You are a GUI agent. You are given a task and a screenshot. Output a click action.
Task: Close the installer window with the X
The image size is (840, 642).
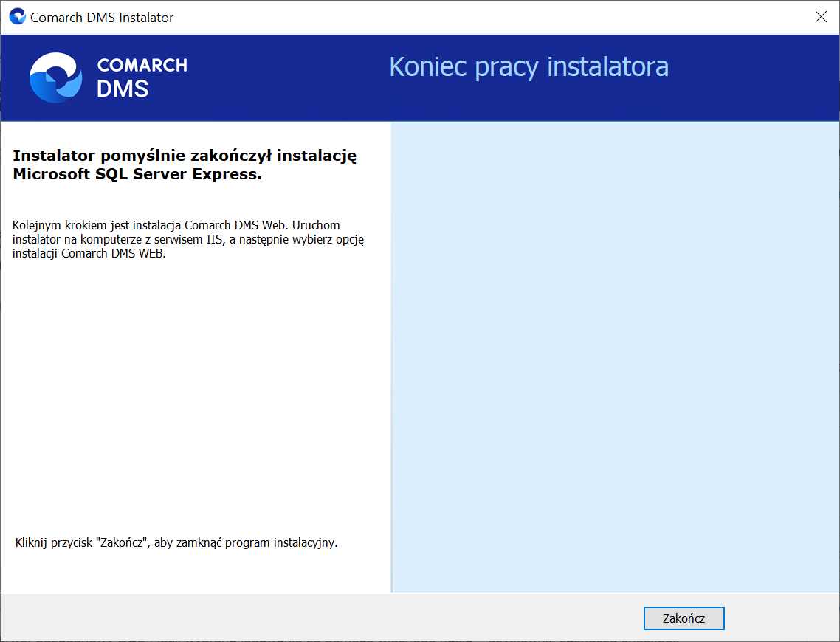pos(821,16)
